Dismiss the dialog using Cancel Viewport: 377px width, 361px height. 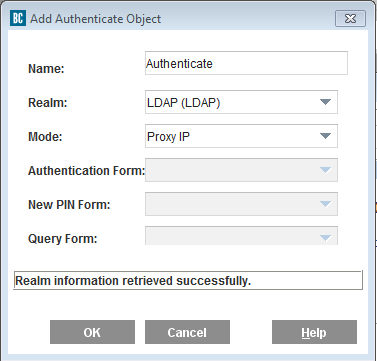(x=187, y=332)
